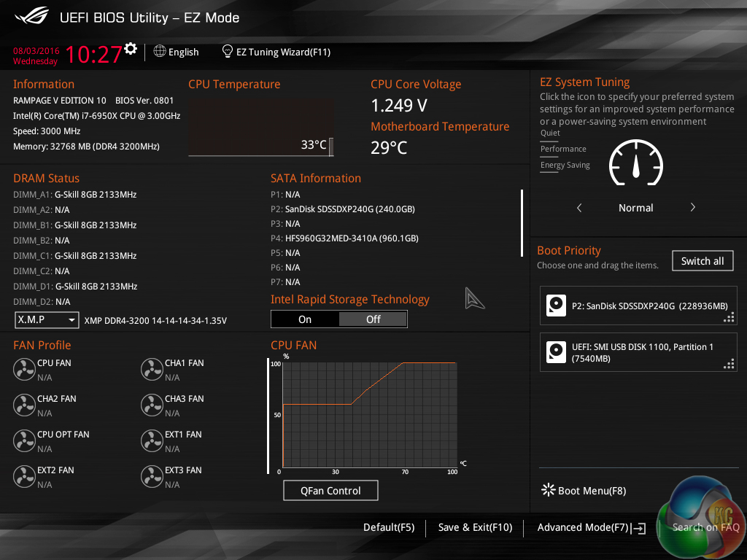747x560 pixels.
Task: Click the SATA P4 HFS960G32MED-3410A entry
Action: [344, 238]
